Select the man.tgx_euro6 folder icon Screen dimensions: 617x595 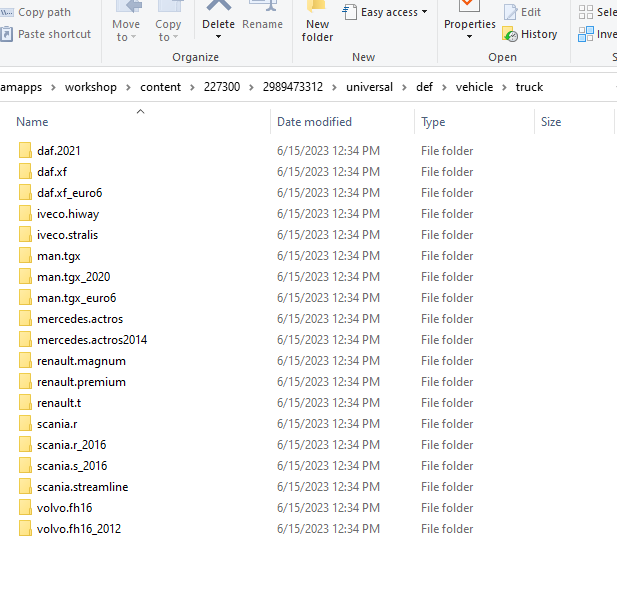point(25,298)
